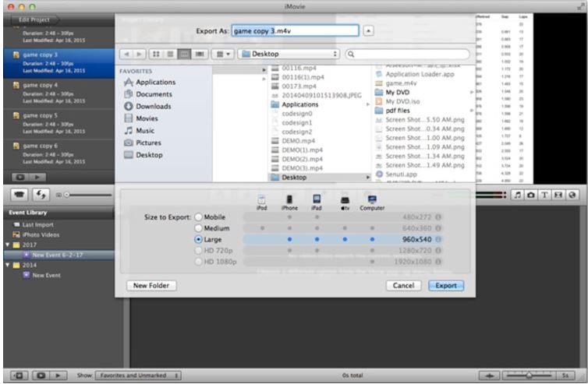This screenshot has height=384, width=588.
Task: Click info icon for 960x540 size
Action: pyautogui.click(x=438, y=239)
